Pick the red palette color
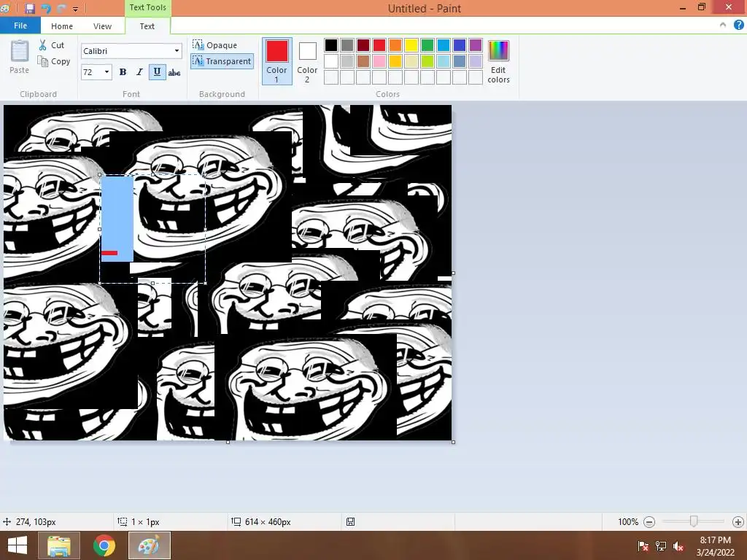Screen dimensions: 747x560 379,45
